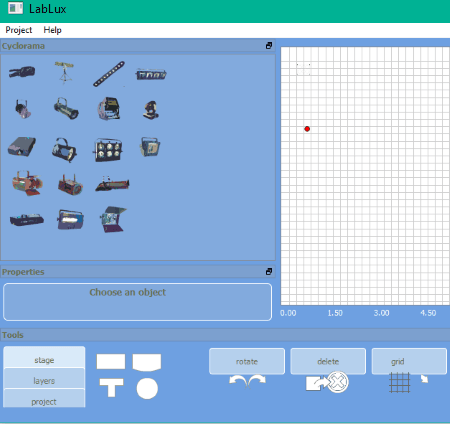Choose the six-lamp blinder panel icon
The image size is (450, 424).
[108, 150]
